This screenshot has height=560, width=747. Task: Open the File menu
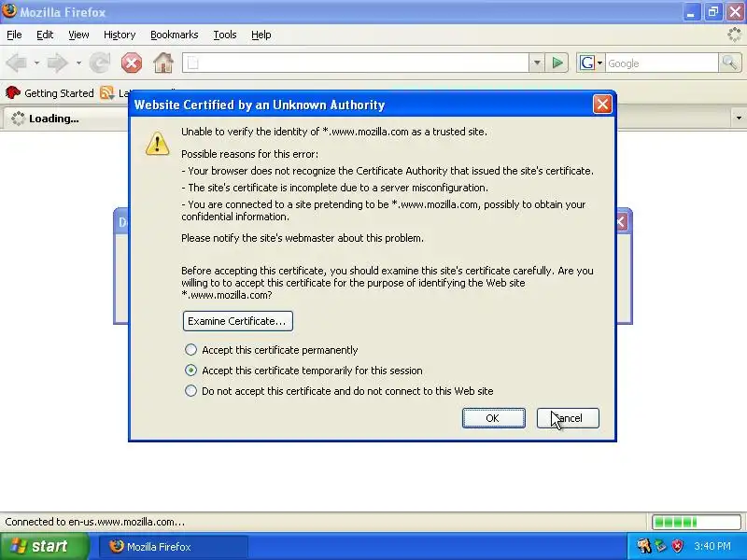[x=14, y=35]
